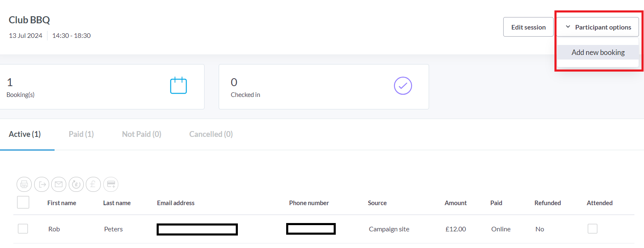644x248 pixels.
Task: Show the Cancelled (0) tab
Action: pyautogui.click(x=211, y=134)
